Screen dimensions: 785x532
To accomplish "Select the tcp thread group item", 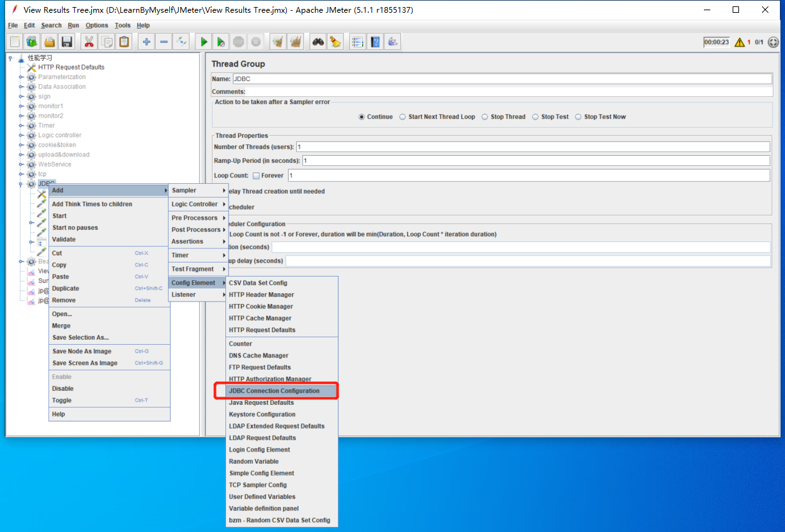I will coord(42,174).
